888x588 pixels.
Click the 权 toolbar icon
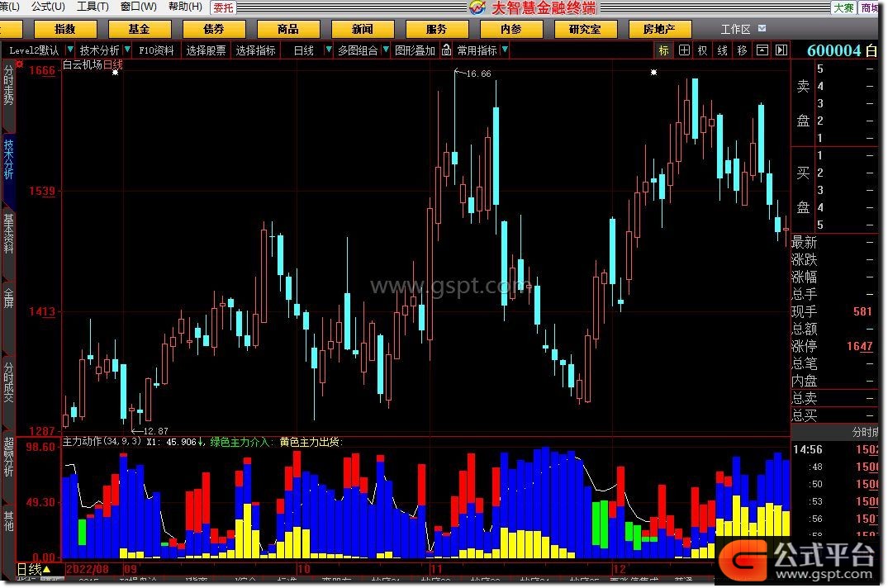coord(703,50)
